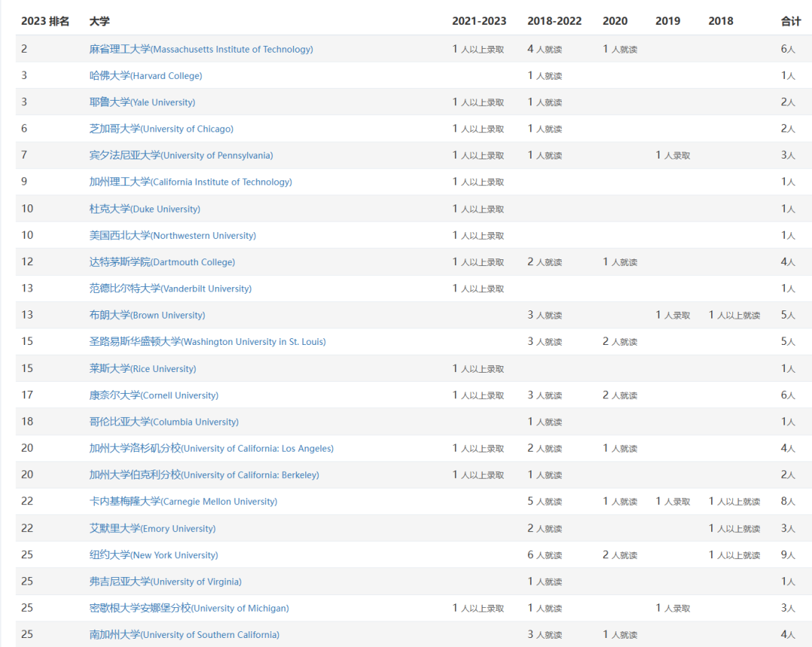Open the Northwestern University link

(x=172, y=235)
